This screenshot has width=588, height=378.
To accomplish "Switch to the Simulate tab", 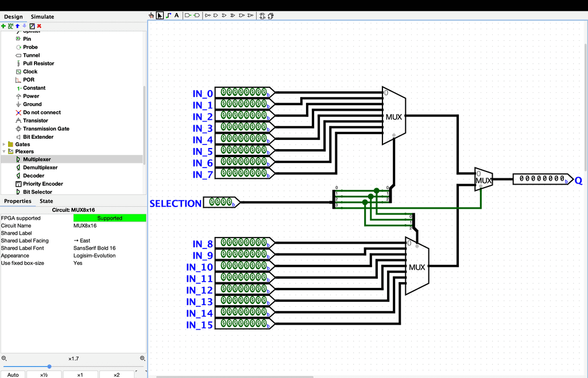I will tap(42, 17).
